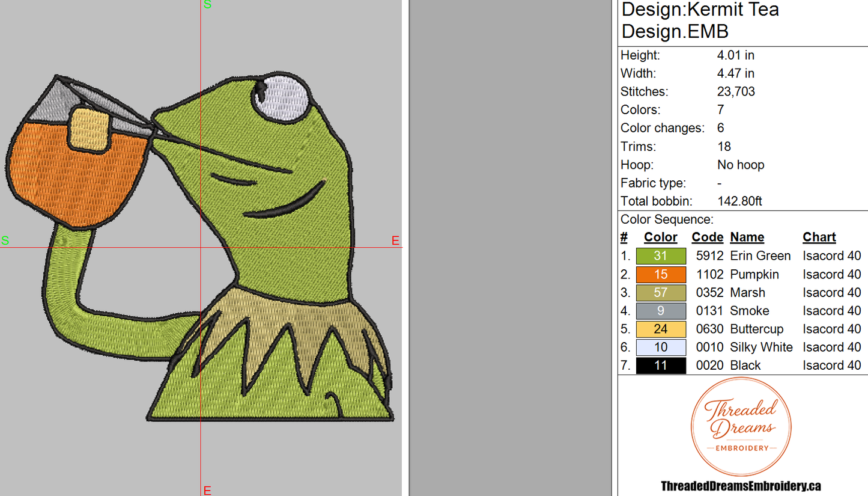
Task: Click the thread name 'Pumpkin'
Action: point(754,275)
